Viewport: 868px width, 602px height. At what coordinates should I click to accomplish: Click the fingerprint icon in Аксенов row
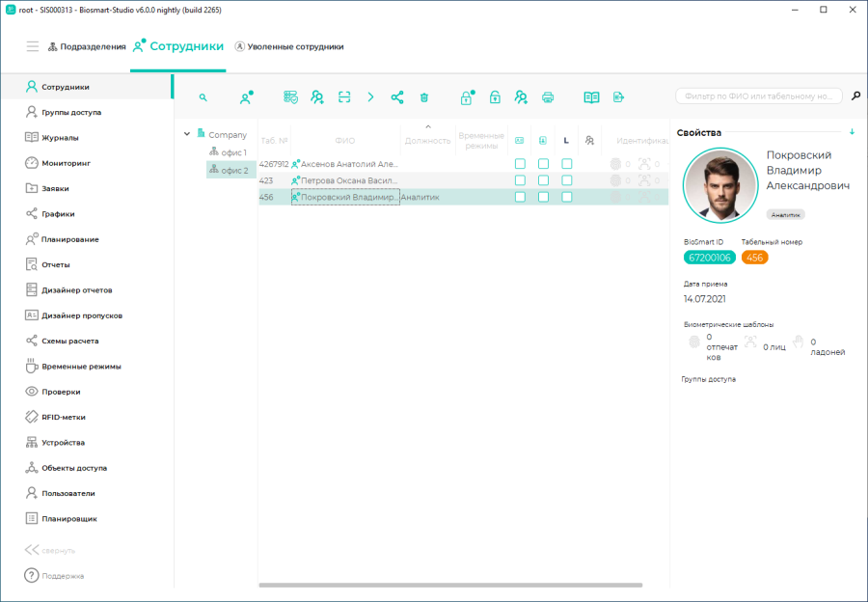click(615, 164)
